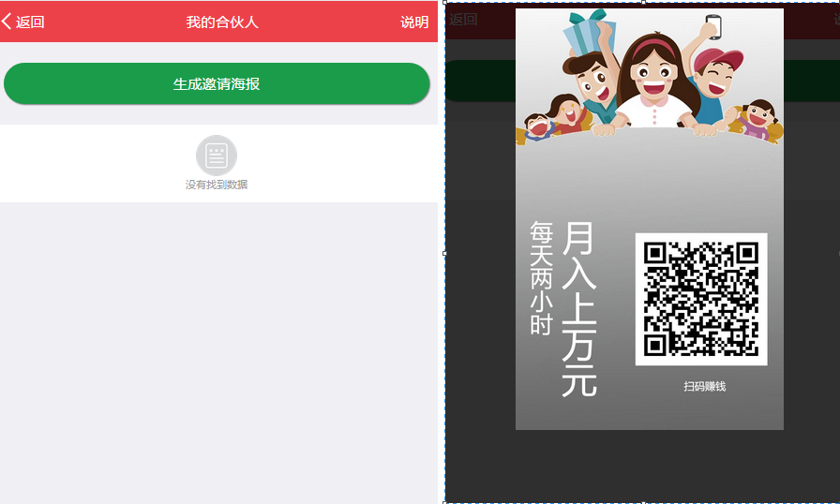The height and width of the screenshot is (504, 840).
Task: Click the QR code on the poster
Action: [x=700, y=299]
